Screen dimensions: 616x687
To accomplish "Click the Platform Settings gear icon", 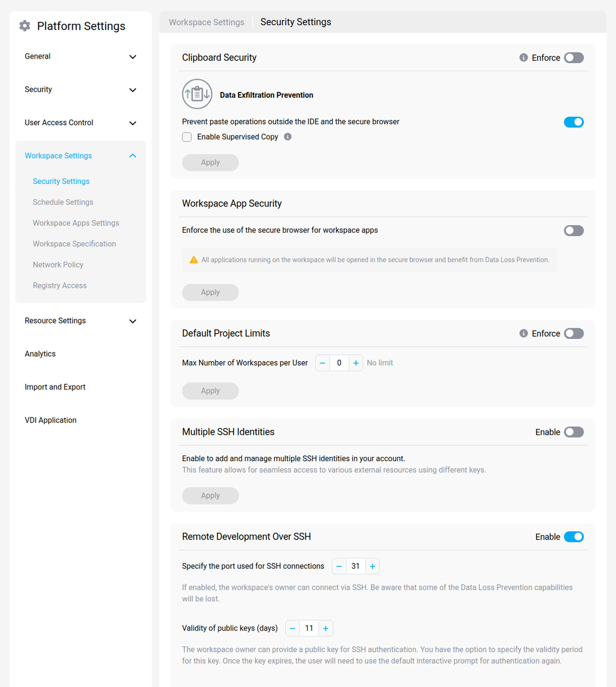I will [x=25, y=26].
